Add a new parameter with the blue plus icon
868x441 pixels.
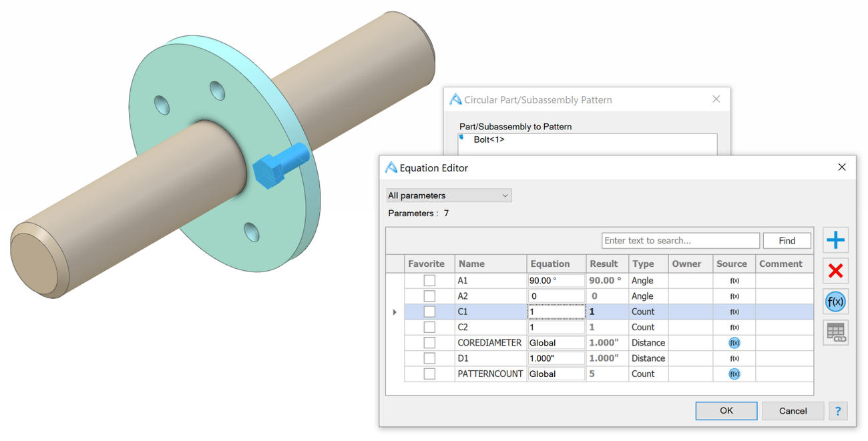835,240
